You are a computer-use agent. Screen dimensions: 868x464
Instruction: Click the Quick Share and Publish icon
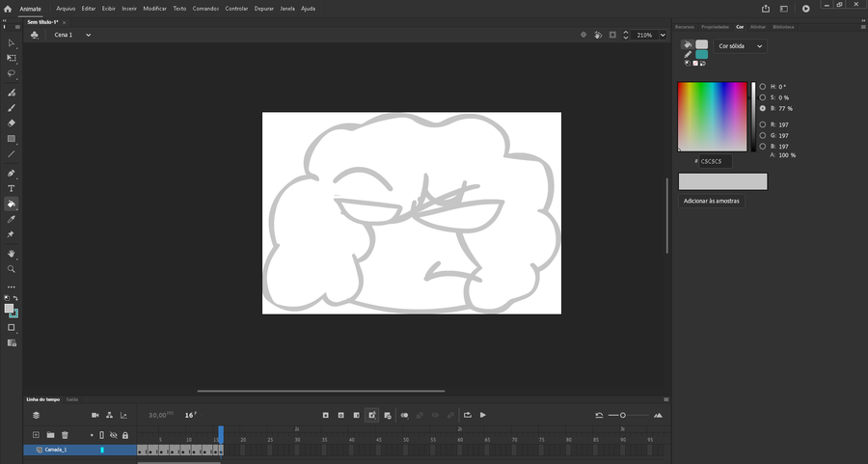766,9
